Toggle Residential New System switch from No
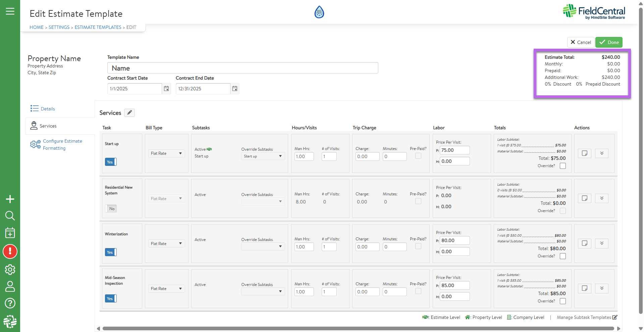This screenshot has height=332, width=644. 111,208
